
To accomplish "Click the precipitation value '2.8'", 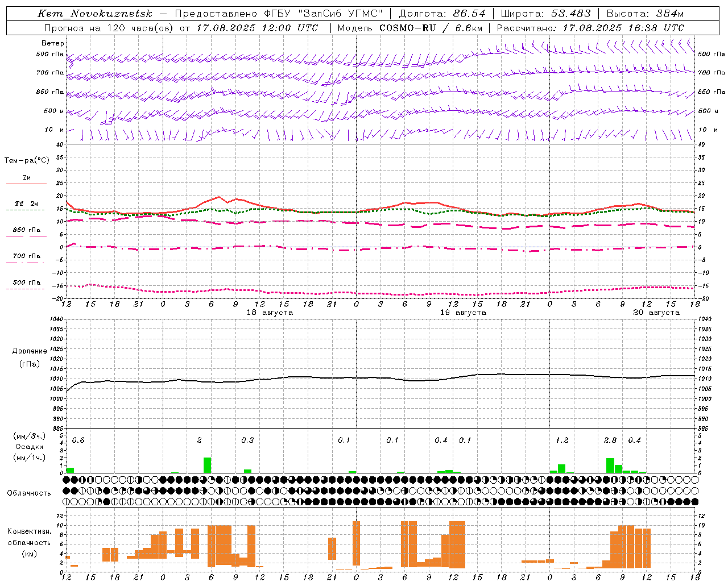I will [610, 440].
